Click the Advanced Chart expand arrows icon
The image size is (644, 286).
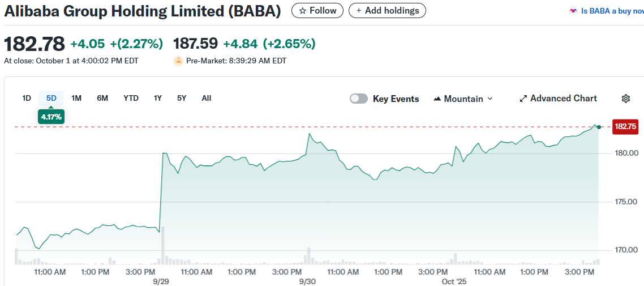(523, 99)
